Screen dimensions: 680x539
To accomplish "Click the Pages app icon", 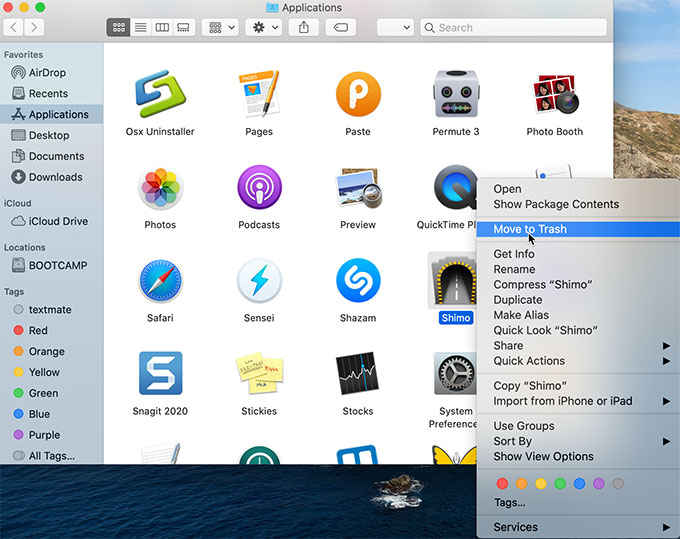I will click(x=259, y=94).
